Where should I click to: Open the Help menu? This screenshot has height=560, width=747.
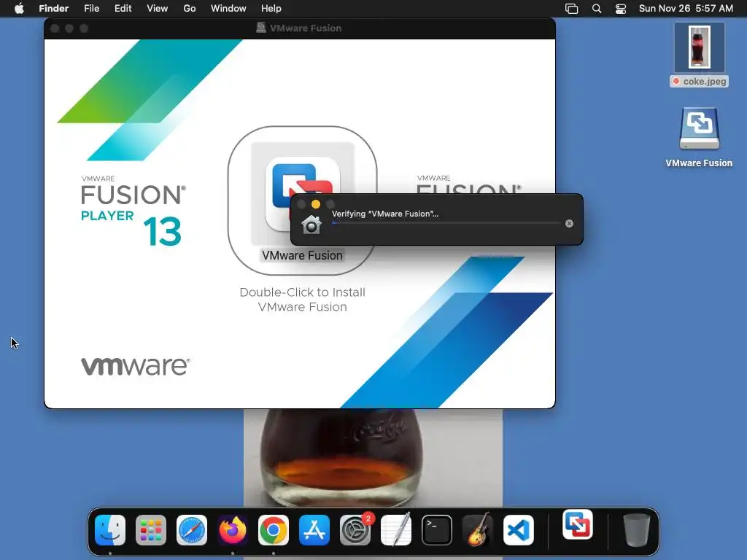271,8
